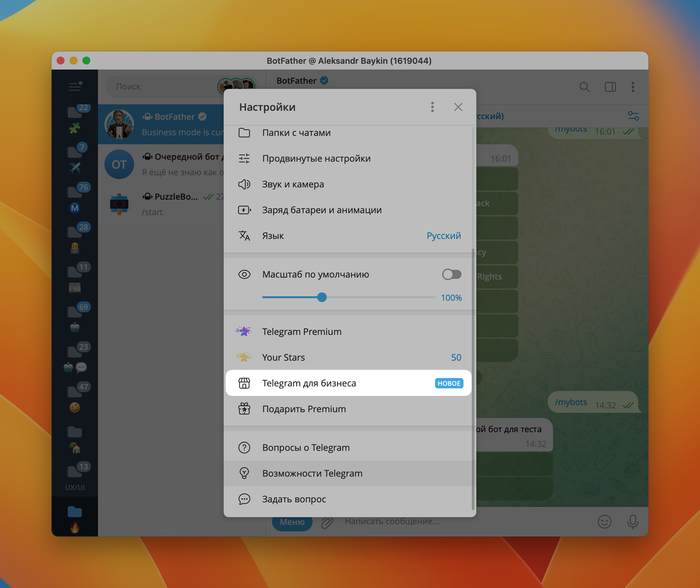Toggle the right sidebar panel icon
This screenshot has height=588, width=700.
click(x=610, y=87)
